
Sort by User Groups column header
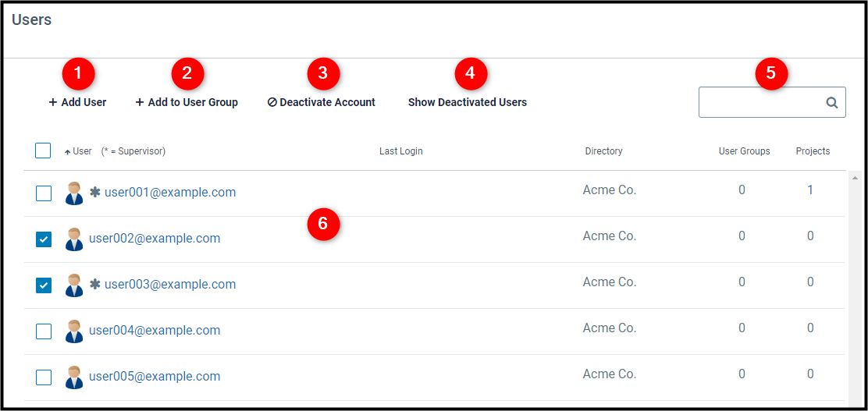coord(744,151)
